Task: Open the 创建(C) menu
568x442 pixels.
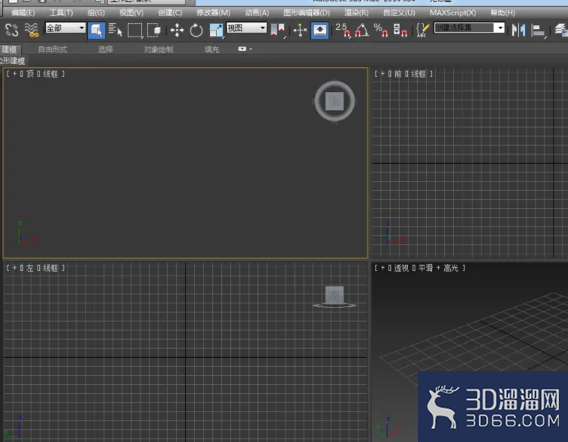Action: coord(170,13)
